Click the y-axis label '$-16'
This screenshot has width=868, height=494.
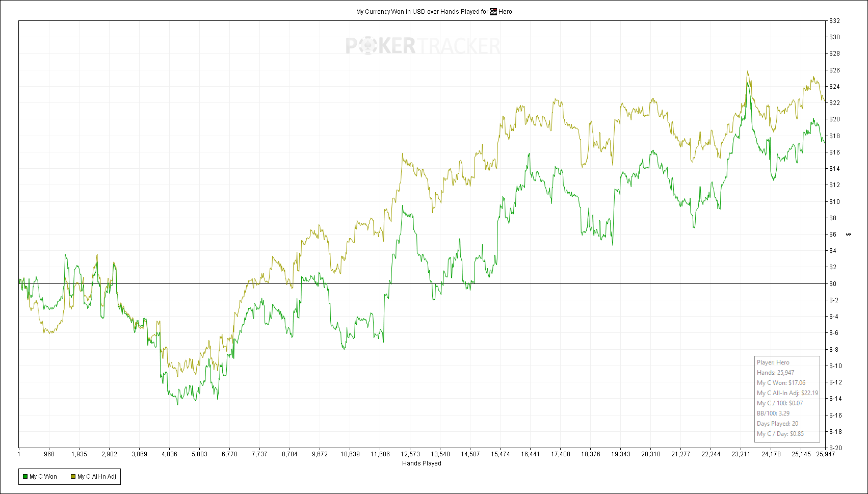pos(835,415)
